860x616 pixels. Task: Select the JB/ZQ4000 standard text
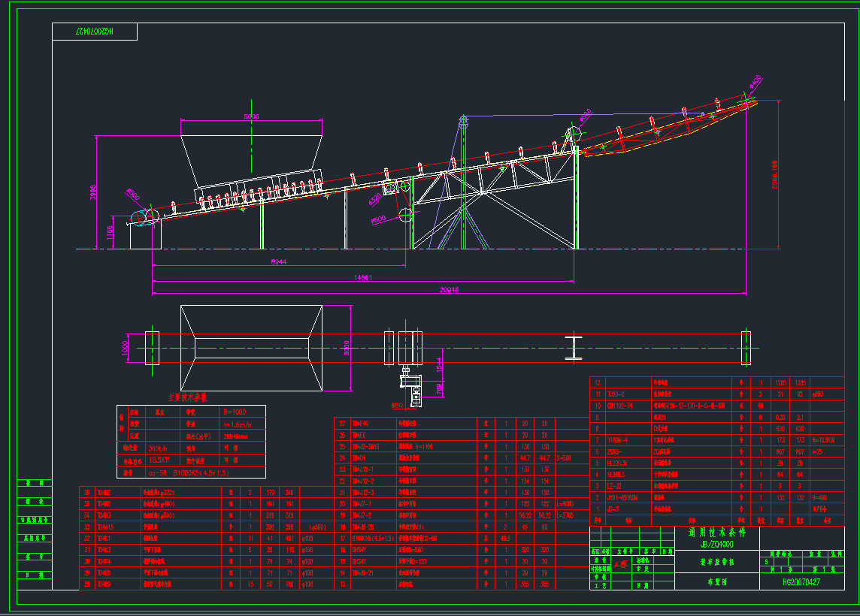coord(717,543)
